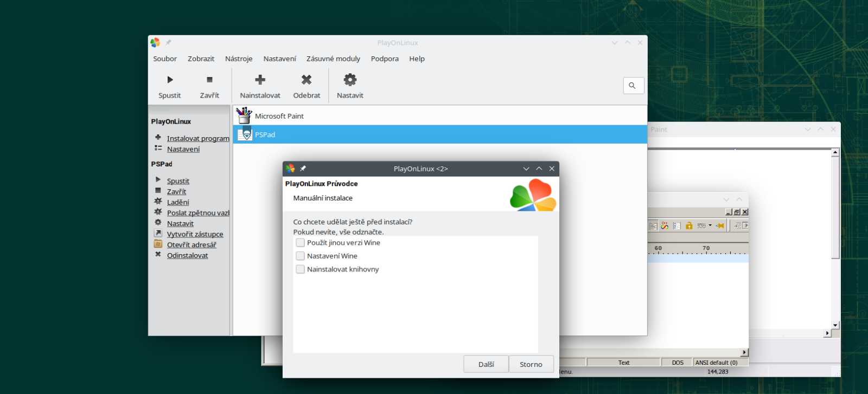
Task: Open the sidebar Nastavení link
Action: point(183,149)
